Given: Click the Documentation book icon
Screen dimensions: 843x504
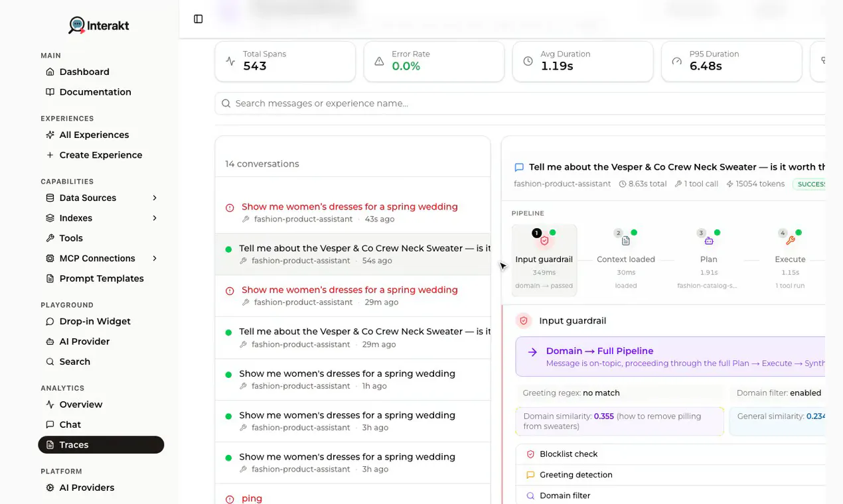Looking at the screenshot, I should point(50,92).
